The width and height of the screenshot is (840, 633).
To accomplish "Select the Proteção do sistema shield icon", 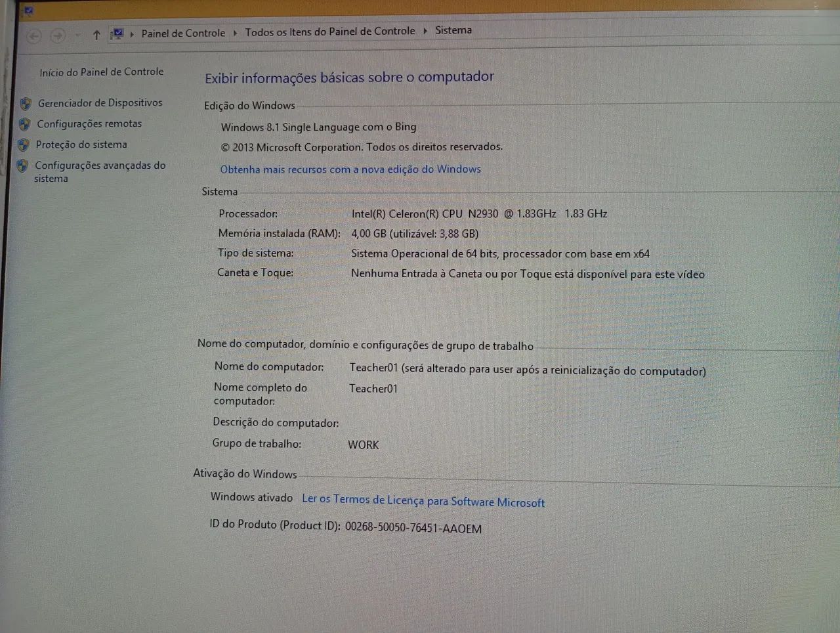I will pyautogui.click(x=24, y=145).
